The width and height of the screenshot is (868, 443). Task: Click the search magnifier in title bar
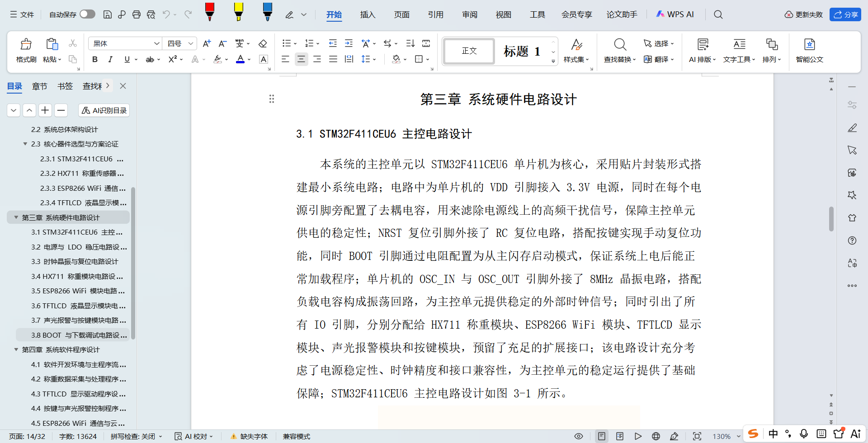(718, 14)
